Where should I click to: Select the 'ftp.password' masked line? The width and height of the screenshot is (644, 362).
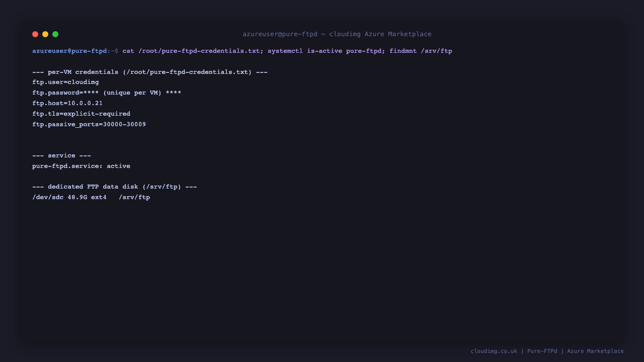107,93
